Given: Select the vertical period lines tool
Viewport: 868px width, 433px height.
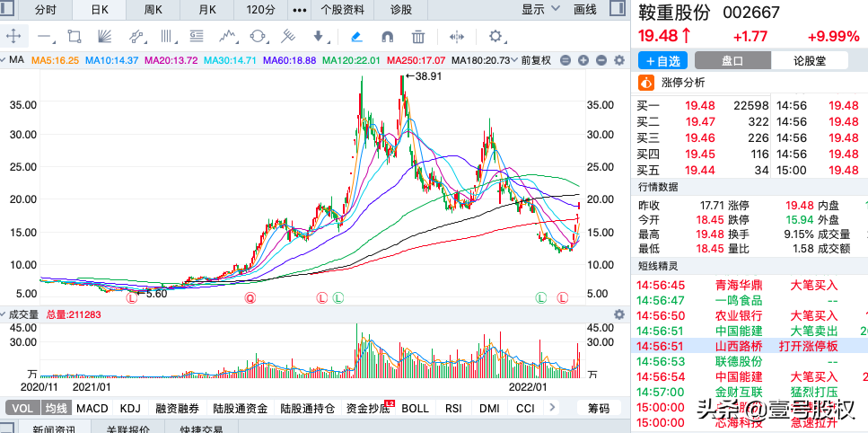Looking at the screenshot, I should (x=166, y=37).
